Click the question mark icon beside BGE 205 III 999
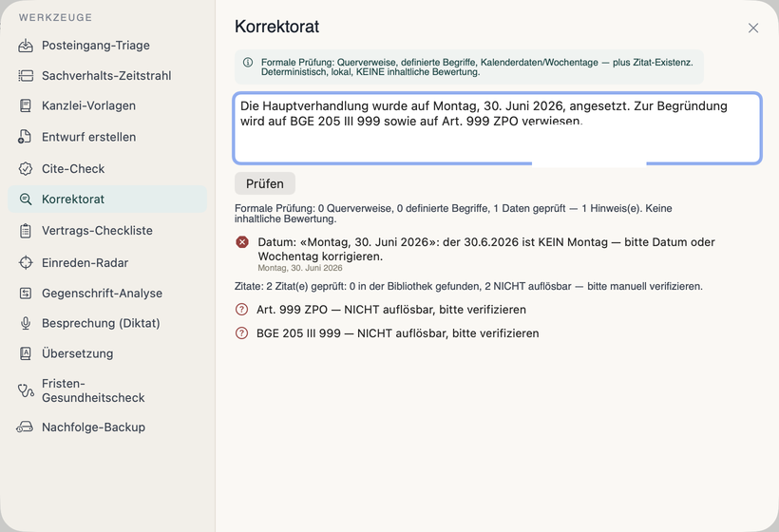The image size is (779, 532). [x=241, y=333]
